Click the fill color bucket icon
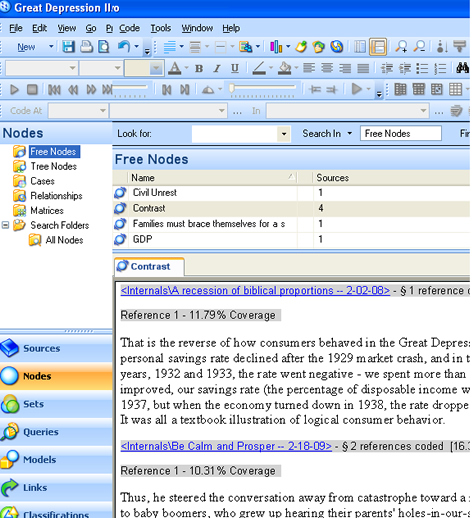This screenshot has width=474, height=518. coord(284,68)
